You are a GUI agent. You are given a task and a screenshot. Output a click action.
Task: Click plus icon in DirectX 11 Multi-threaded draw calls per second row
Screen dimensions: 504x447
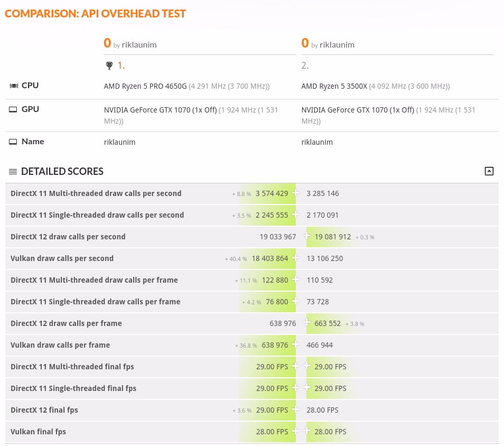pyautogui.click(x=296, y=193)
